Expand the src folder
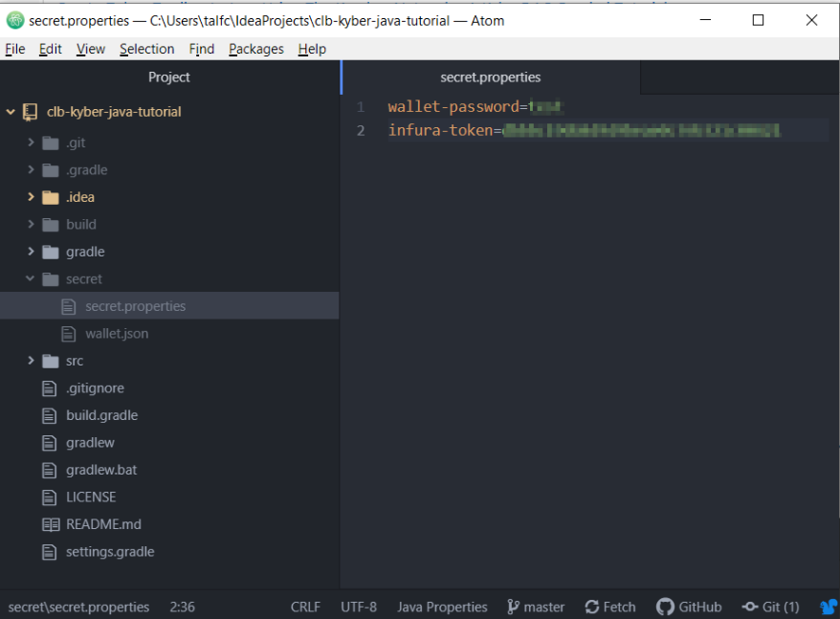Image resolution: width=840 pixels, height=619 pixels. 31,361
